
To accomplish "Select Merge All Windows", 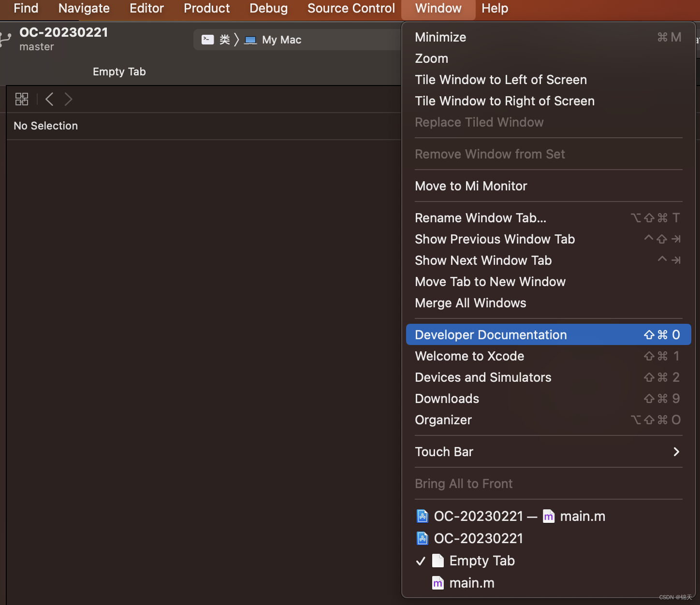I will 549,303.
